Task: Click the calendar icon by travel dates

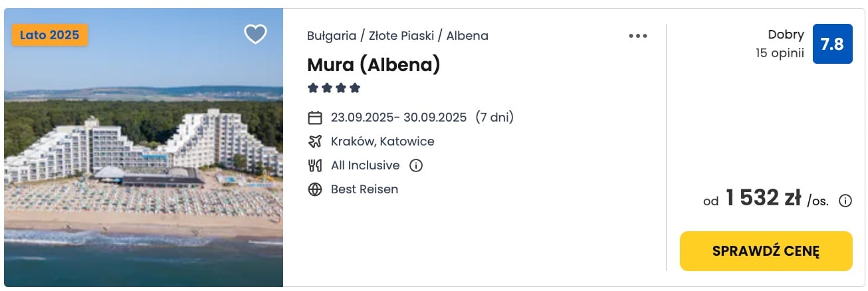Action: click(x=315, y=118)
